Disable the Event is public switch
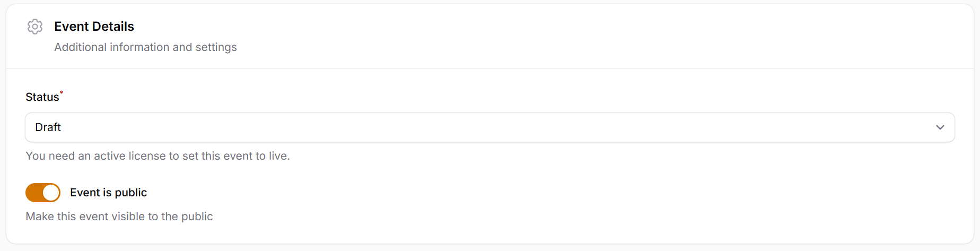 43,193
